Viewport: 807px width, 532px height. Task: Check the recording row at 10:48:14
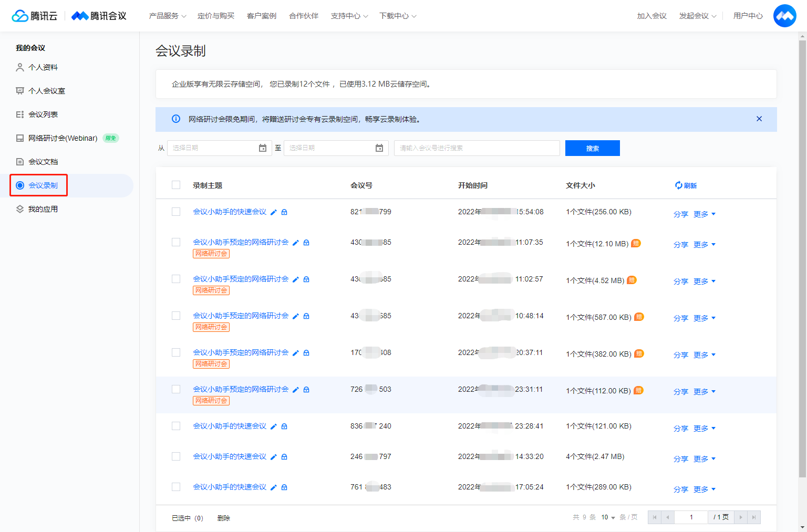pyautogui.click(x=176, y=316)
